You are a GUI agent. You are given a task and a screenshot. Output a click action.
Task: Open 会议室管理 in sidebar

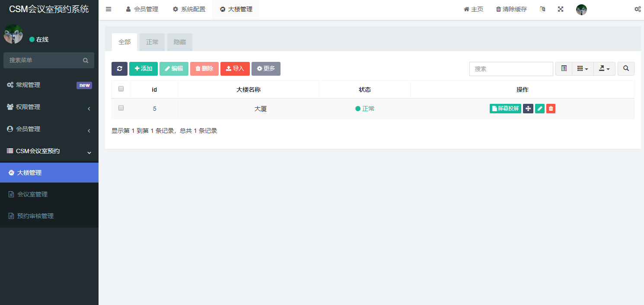tap(49, 194)
